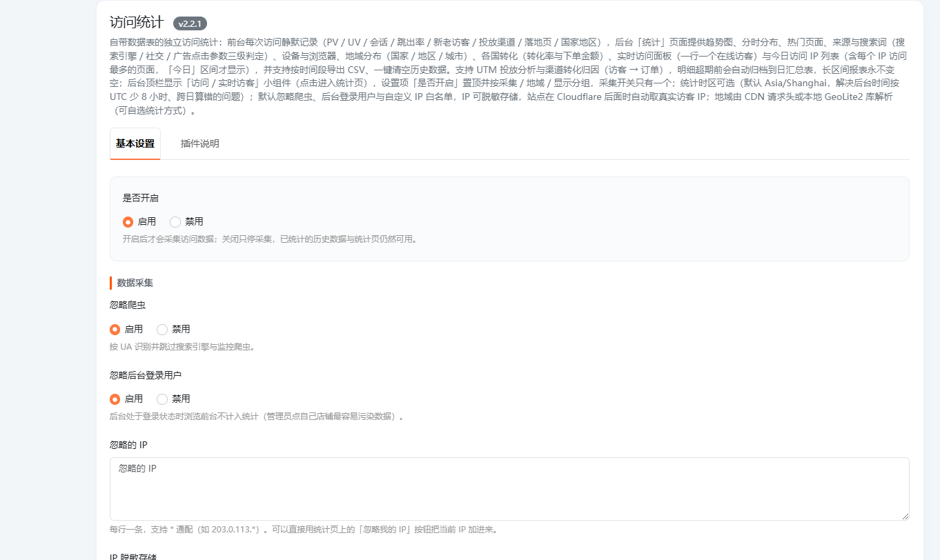Open the 插件说明 tab
This screenshot has width=940, height=560.
point(200,143)
